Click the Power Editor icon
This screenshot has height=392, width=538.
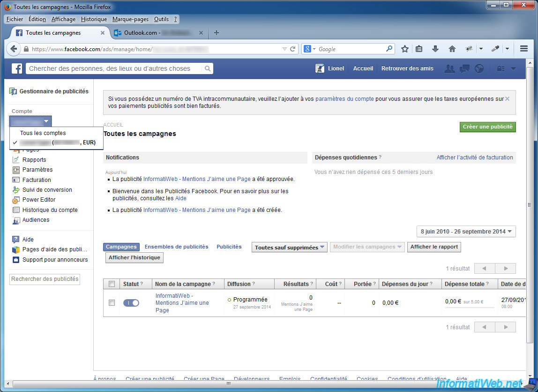(16, 200)
